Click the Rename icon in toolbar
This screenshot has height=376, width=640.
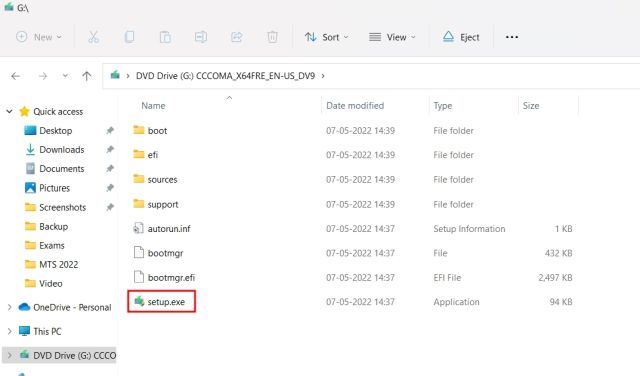pyautogui.click(x=201, y=37)
